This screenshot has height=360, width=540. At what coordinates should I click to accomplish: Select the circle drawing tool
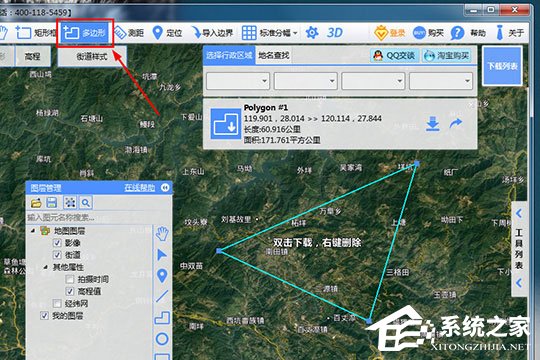pos(162,339)
